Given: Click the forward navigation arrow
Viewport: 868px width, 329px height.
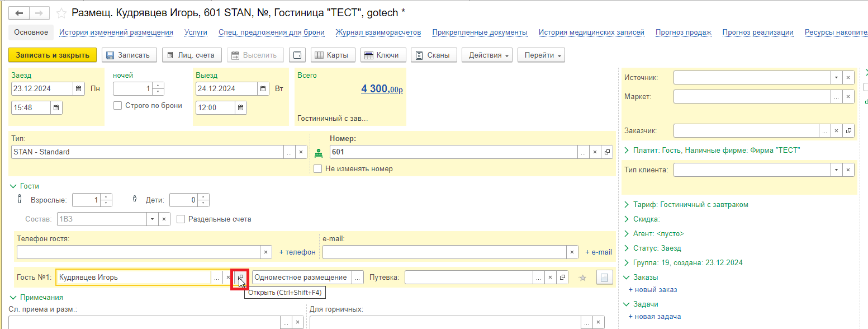Looking at the screenshot, I should click(39, 12).
